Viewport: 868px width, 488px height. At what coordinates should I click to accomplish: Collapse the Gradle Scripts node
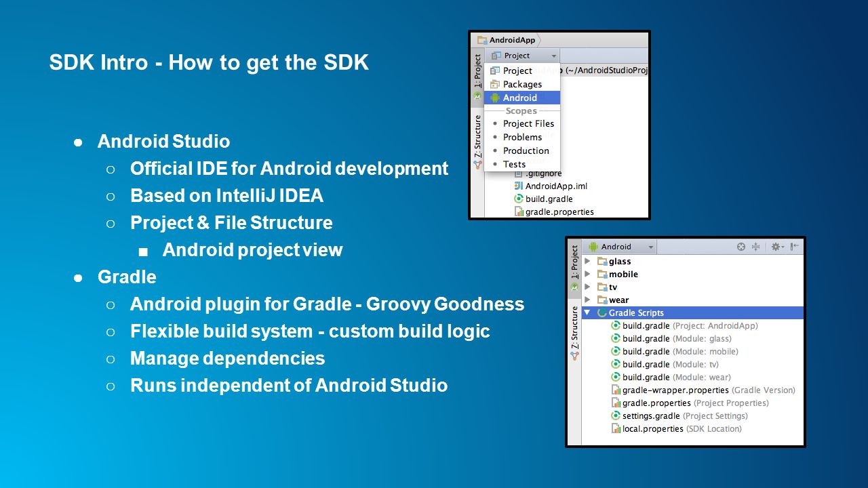point(587,312)
